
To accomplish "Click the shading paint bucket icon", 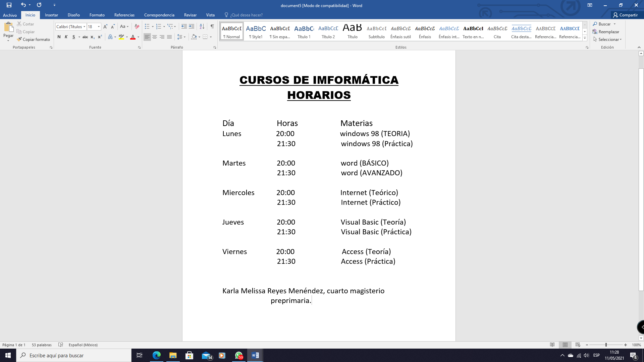I will [194, 37].
